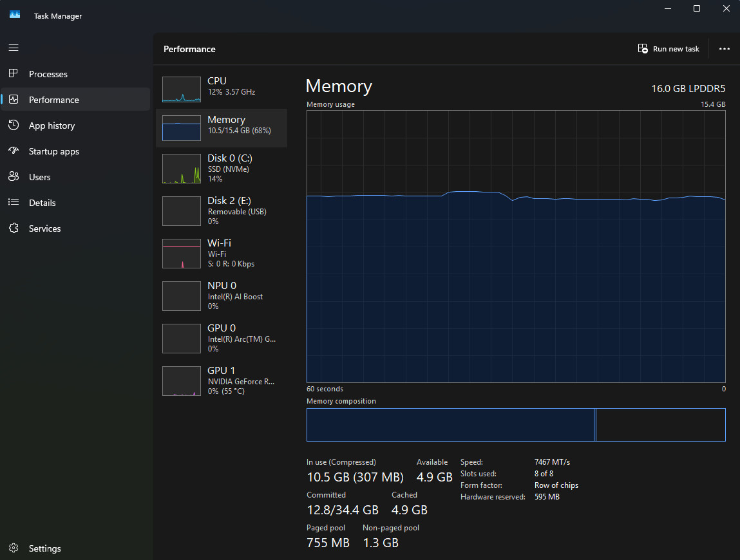The height and width of the screenshot is (560, 740).
Task: Click the Task Manager app icon
Action: coord(15,15)
